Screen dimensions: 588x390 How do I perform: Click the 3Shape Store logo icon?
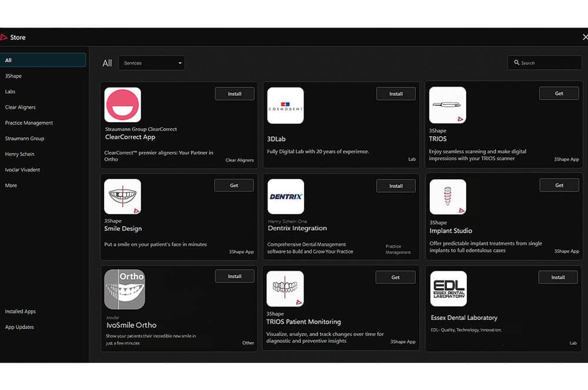click(x=4, y=37)
